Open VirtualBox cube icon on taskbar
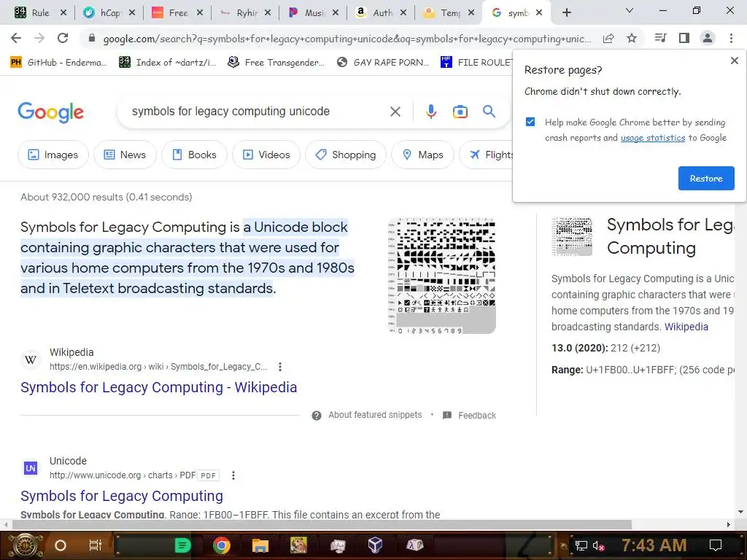Screen dimensions: 747x560 click(x=376, y=545)
